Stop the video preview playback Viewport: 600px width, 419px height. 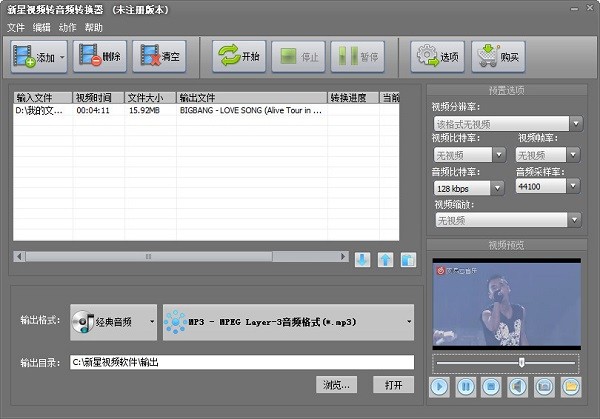[x=492, y=386]
